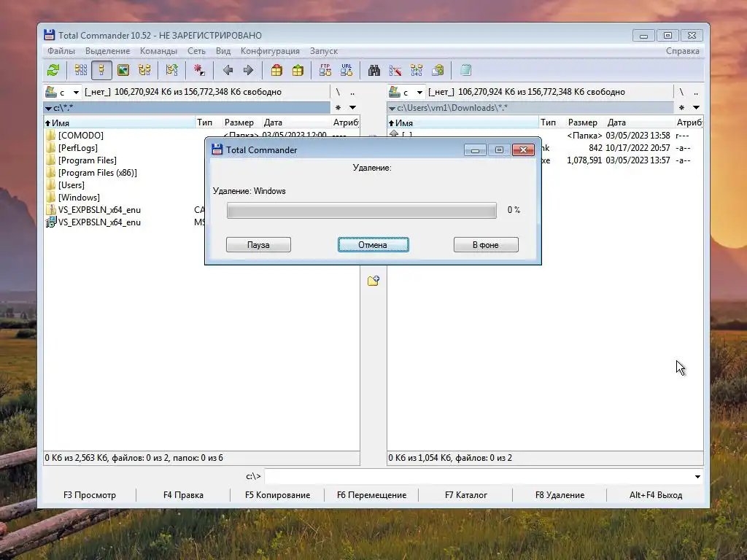
Task: Select the [Windows] folder
Action: coord(79,198)
